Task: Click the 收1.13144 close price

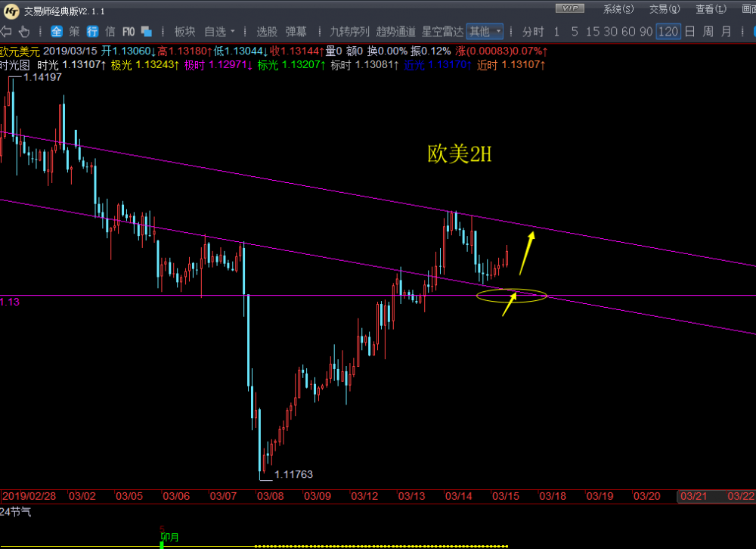Action: 296,51
